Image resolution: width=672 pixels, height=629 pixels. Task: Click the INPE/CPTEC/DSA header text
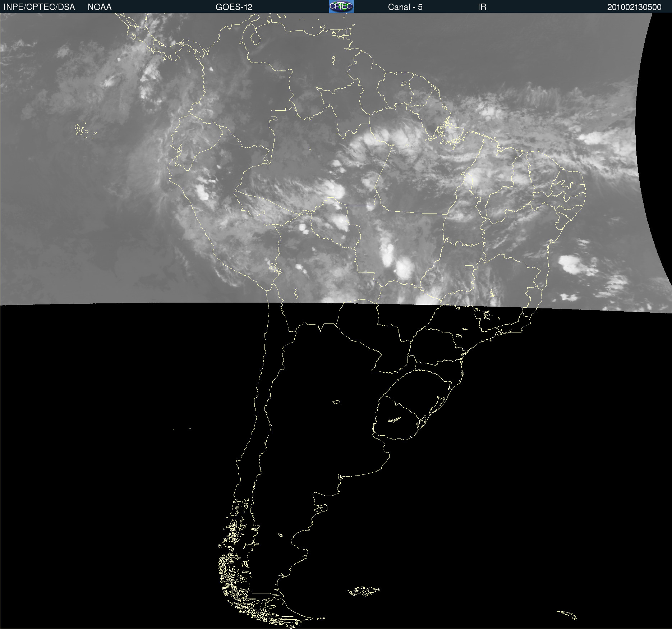tap(39, 7)
